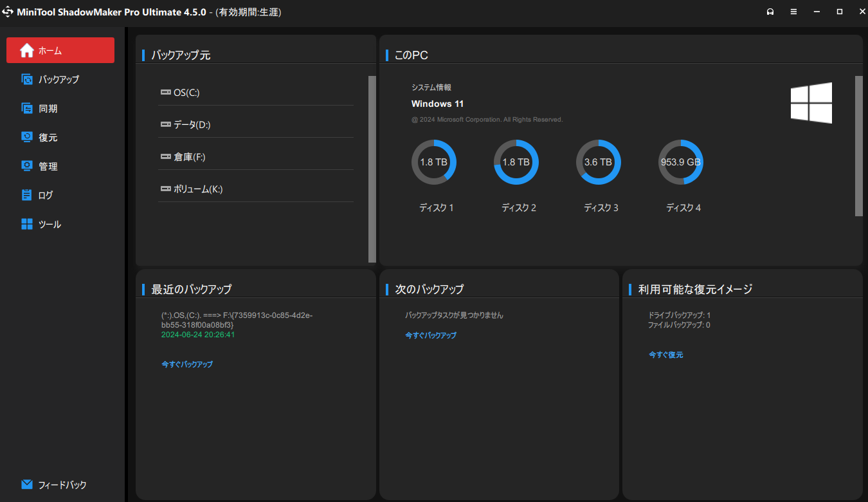Click the バックアップ元 panel scrollbar

click(372, 169)
